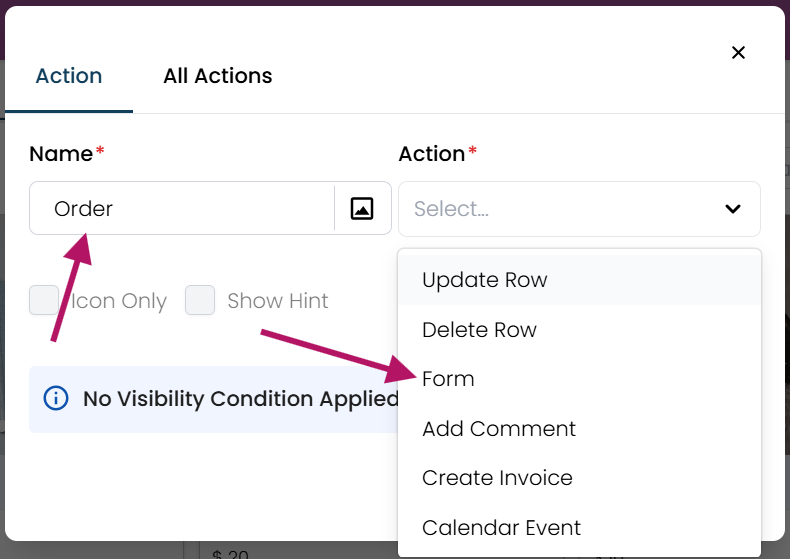Viewport: 790px width, 559px height.
Task: Switch to the All Actions tab
Action: click(x=217, y=76)
